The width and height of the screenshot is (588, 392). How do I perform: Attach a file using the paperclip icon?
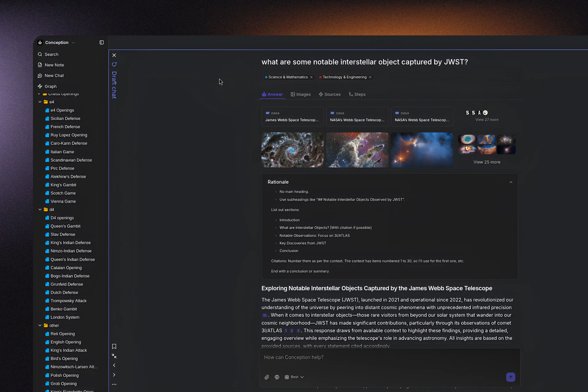click(x=266, y=377)
